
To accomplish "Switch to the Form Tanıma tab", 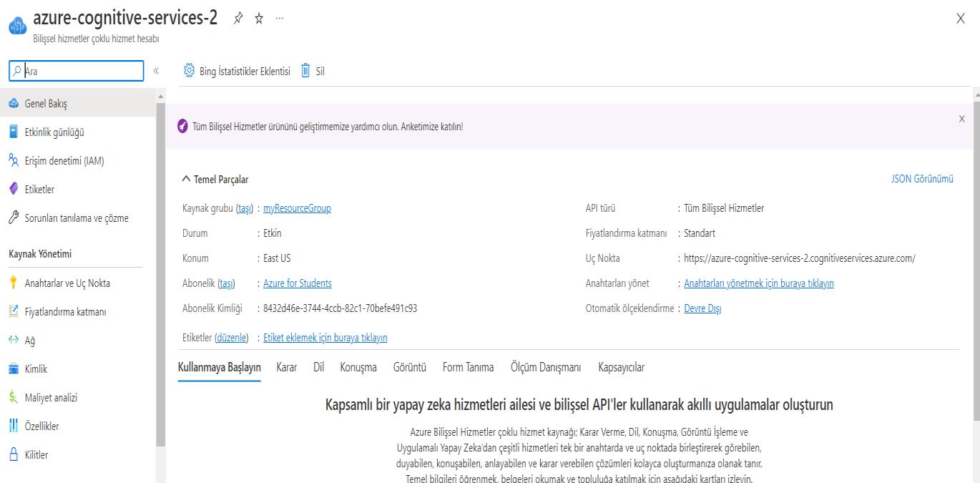I will point(469,367).
